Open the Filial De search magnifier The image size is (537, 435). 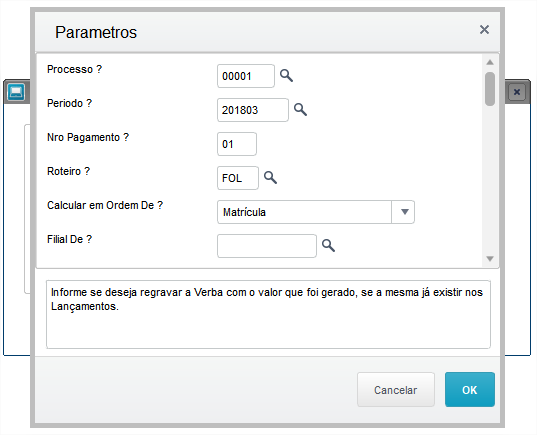click(328, 245)
